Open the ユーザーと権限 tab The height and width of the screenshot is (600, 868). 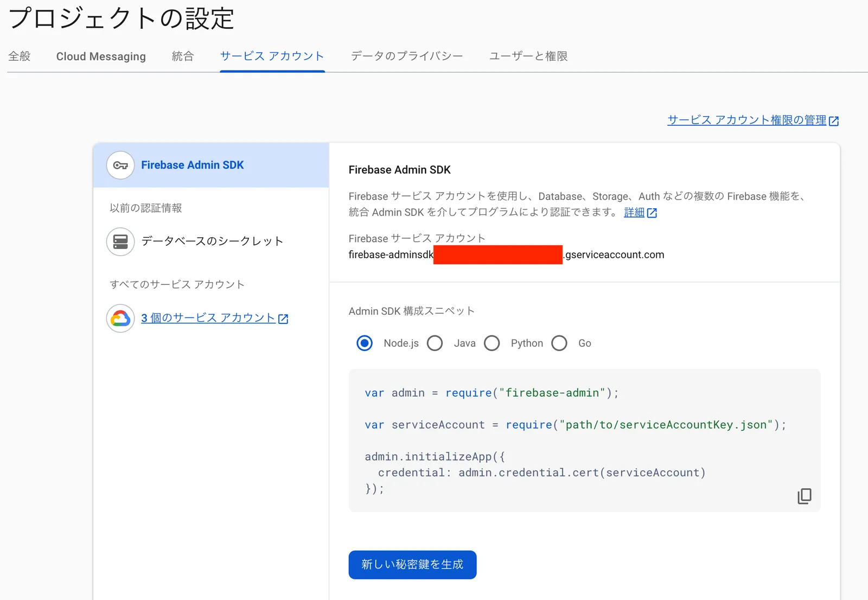528,56
